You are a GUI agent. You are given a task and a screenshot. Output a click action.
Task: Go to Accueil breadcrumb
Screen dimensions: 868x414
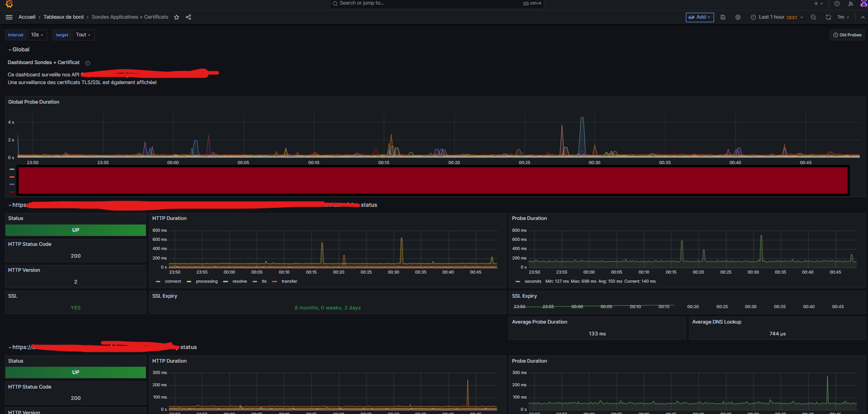tap(27, 17)
